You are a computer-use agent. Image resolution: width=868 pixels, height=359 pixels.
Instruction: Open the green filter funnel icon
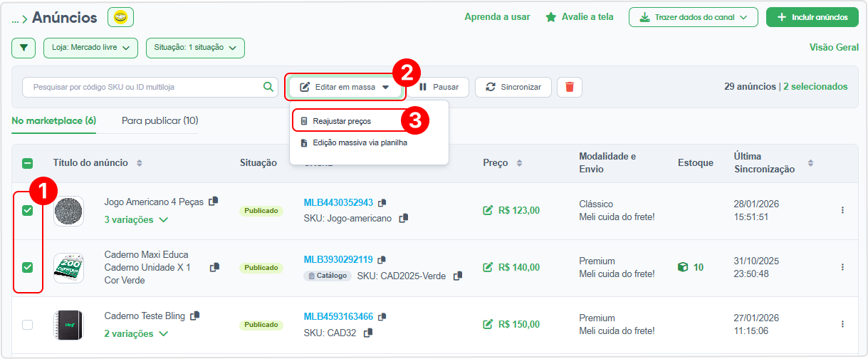23,48
